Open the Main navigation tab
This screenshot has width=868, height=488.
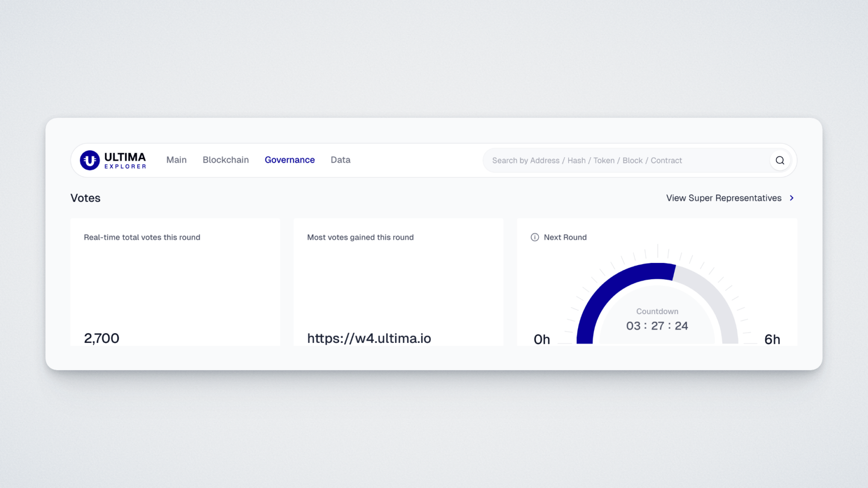coord(176,160)
